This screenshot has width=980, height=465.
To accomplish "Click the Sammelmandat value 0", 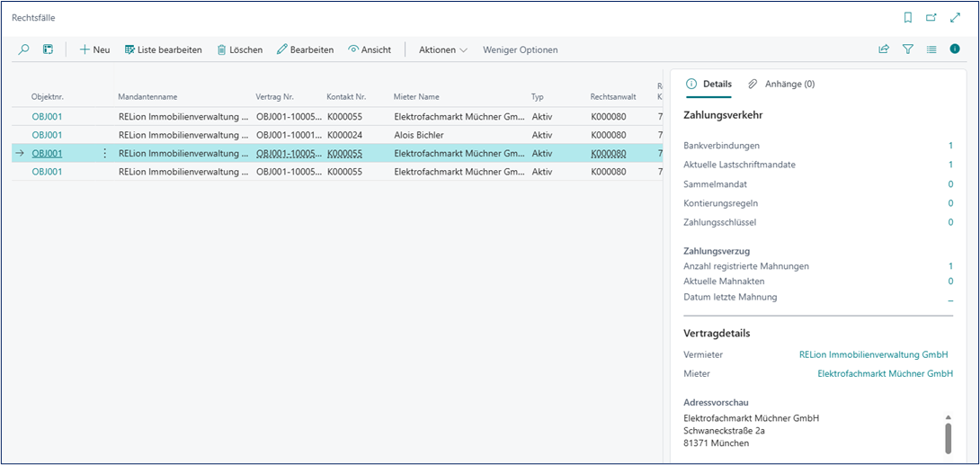I will 950,183.
